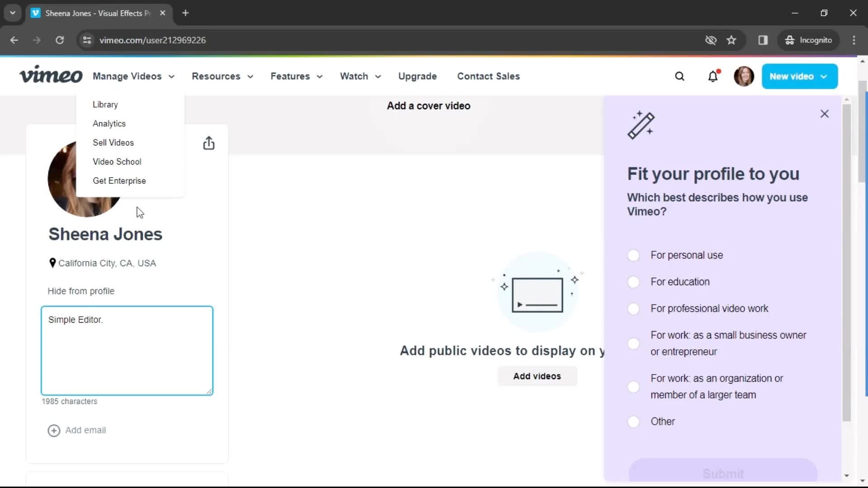Viewport: 868px width, 488px height.
Task: Click Add a cover video
Action: point(429,106)
